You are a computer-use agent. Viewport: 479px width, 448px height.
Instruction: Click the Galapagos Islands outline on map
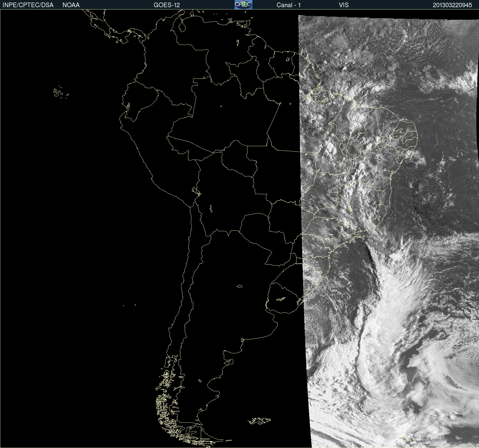(x=61, y=92)
